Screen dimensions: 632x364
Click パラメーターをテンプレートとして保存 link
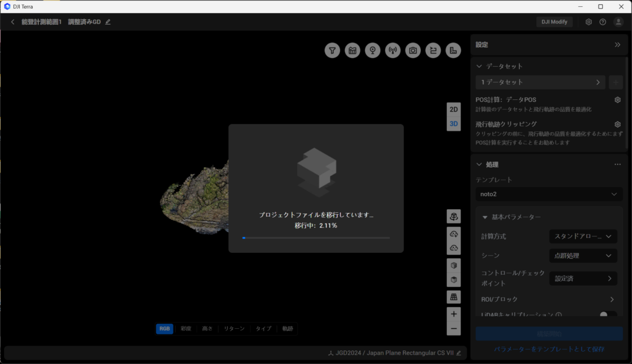pos(549,349)
